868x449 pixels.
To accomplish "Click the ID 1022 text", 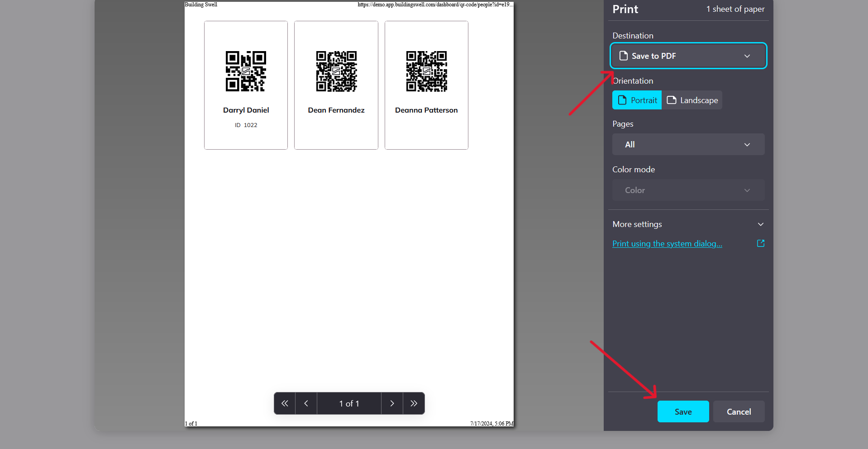I will pyautogui.click(x=246, y=125).
